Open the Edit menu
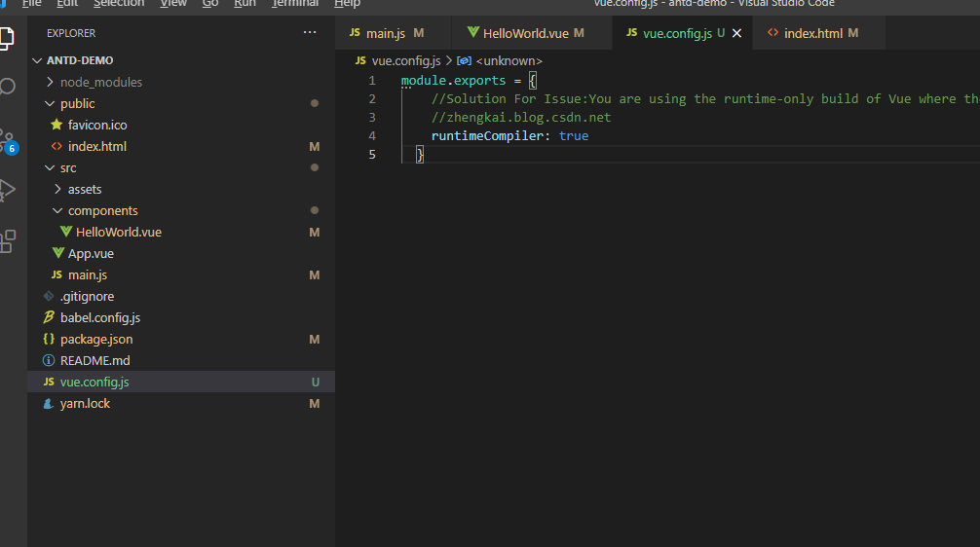Image resolution: width=980 pixels, height=547 pixels. 67,3
